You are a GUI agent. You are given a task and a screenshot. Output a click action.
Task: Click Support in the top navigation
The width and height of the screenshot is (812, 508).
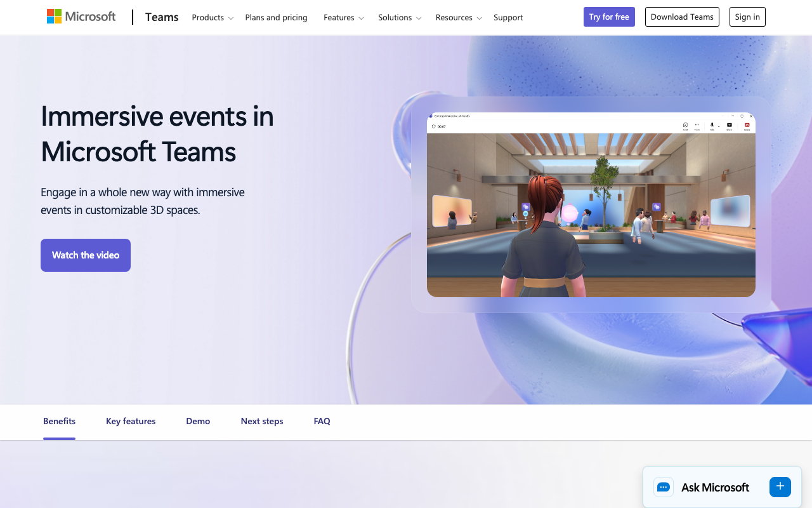tap(507, 17)
